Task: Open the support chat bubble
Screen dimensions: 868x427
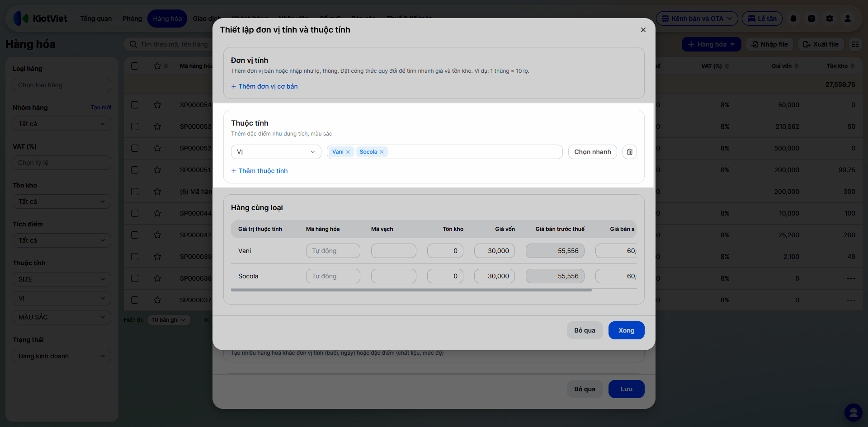Action: (x=854, y=413)
